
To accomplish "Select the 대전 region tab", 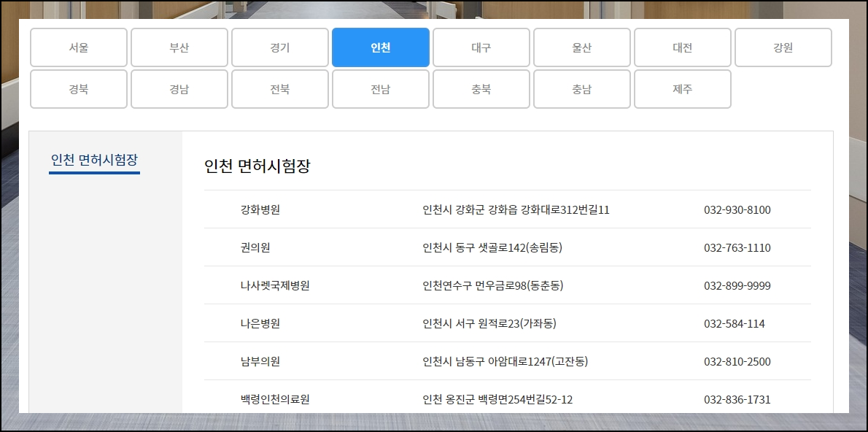I will pos(683,47).
